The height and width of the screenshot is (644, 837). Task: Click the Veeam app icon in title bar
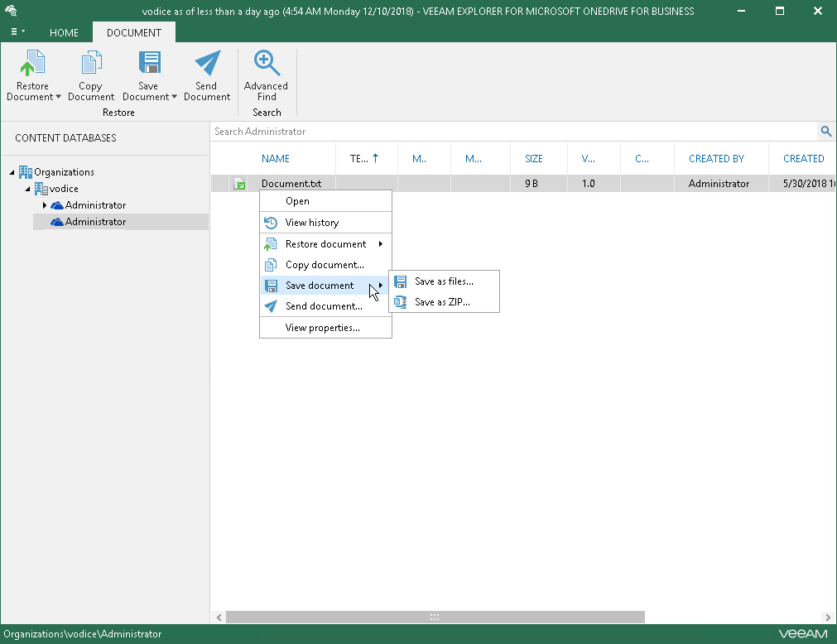click(x=11, y=11)
